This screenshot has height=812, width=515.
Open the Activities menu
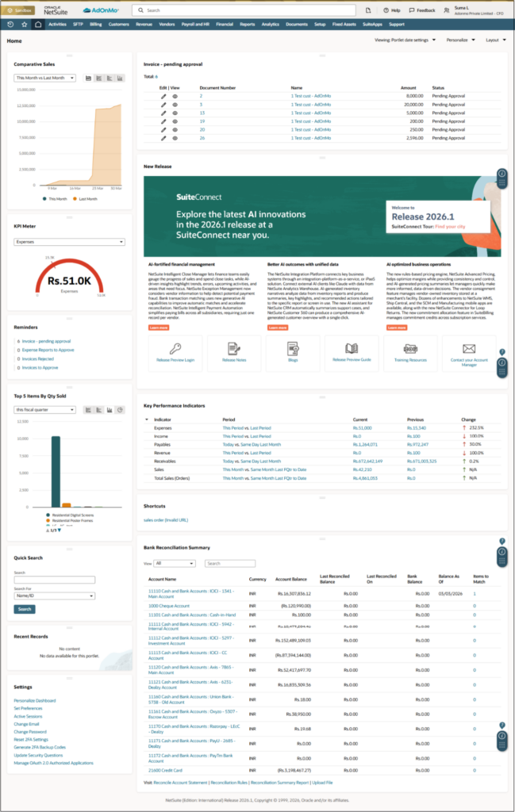coord(57,25)
